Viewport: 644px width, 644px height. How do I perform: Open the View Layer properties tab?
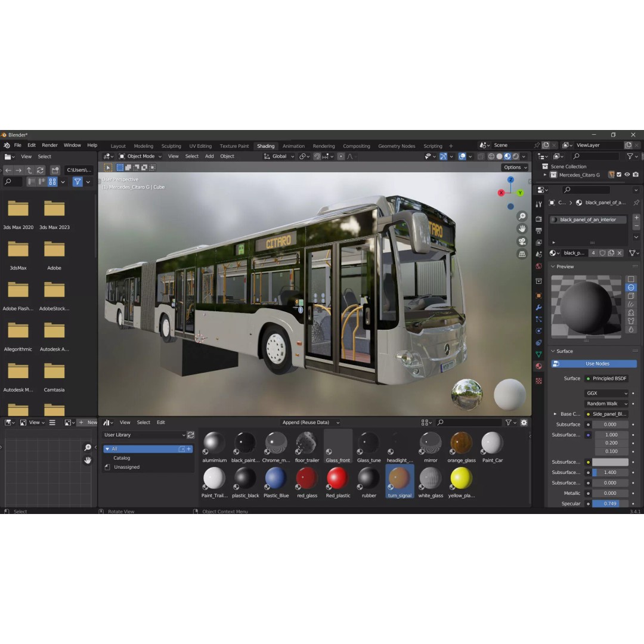coord(538,243)
